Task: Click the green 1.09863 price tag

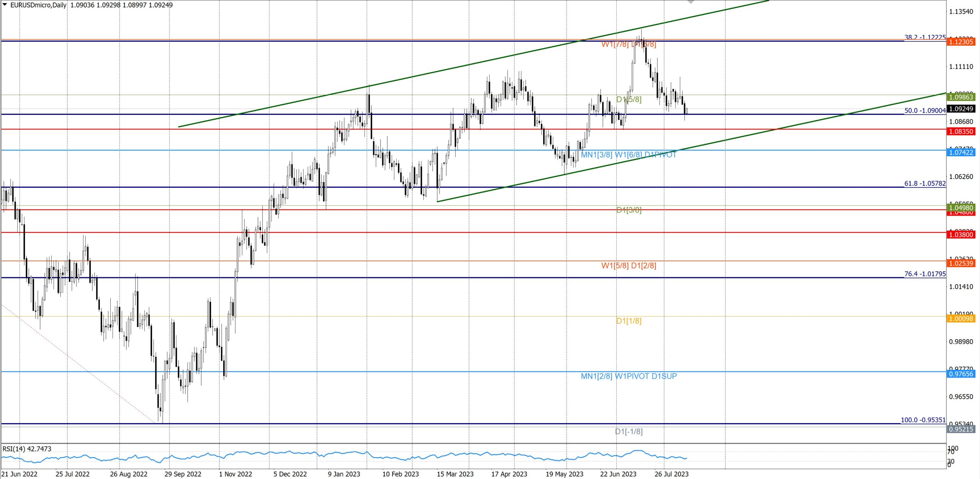Action: (961, 97)
